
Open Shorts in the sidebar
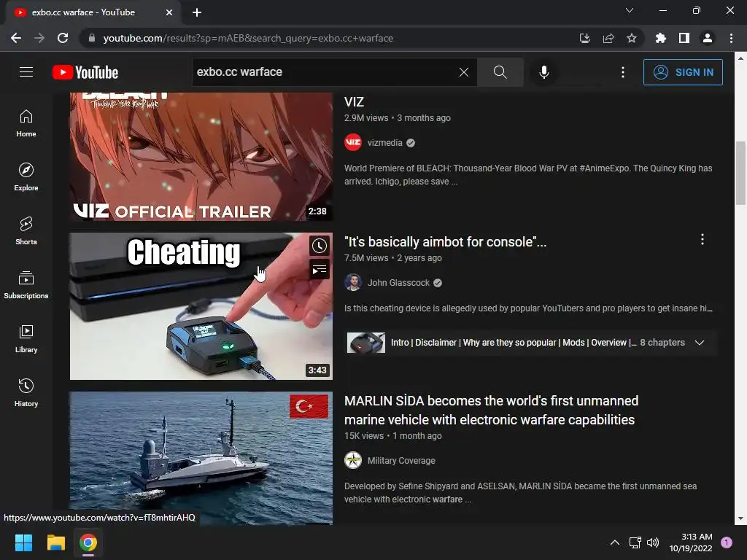[x=26, y=231]
